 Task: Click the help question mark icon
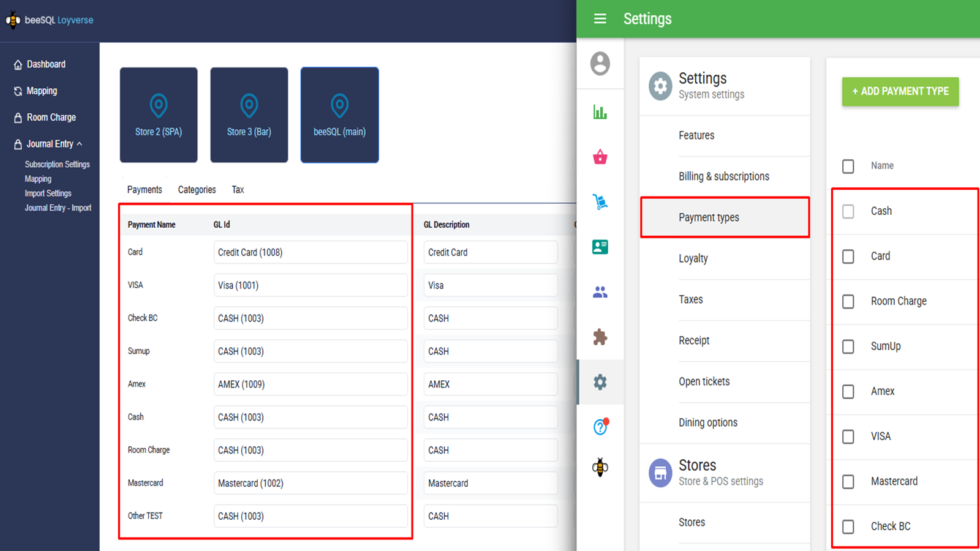[600, 427]
